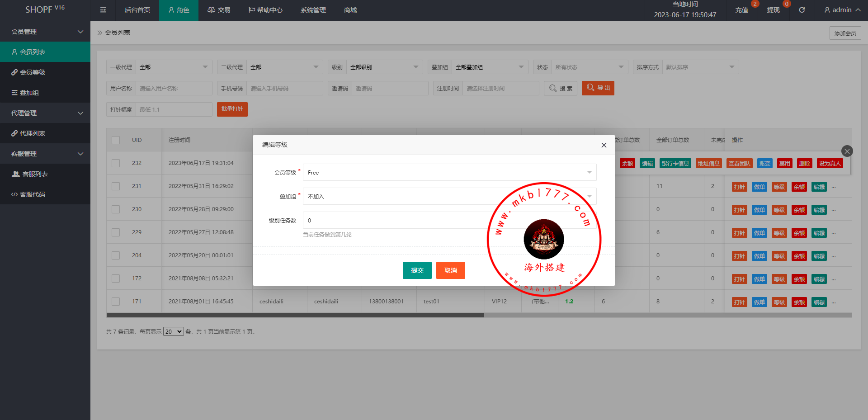Open more options ellipsis for UID 231

[x=834, y=187]
